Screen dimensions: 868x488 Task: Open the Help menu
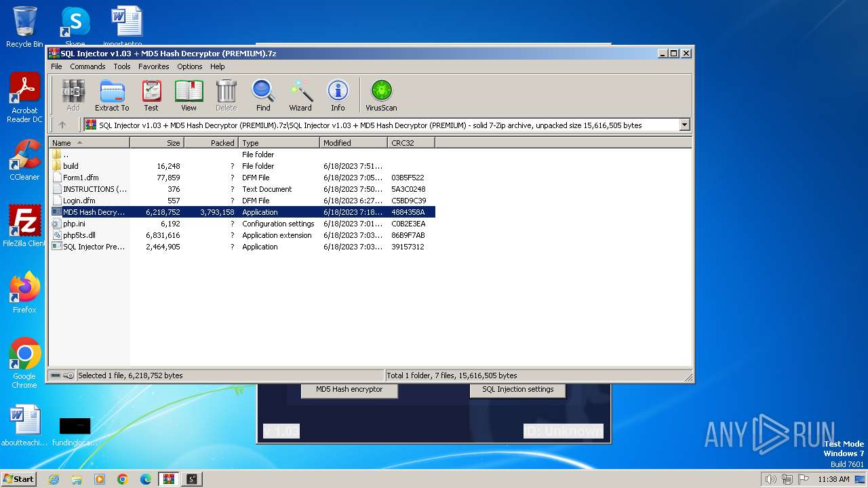[218, 66]
